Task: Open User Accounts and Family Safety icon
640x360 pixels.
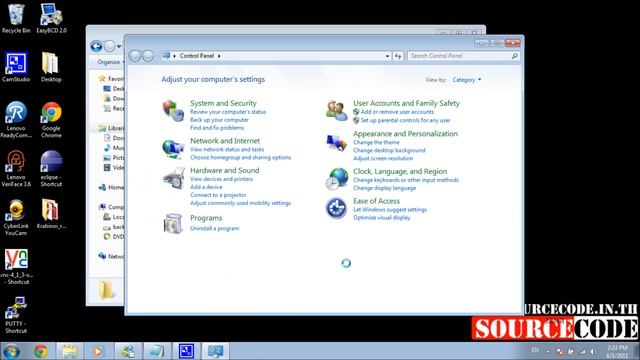Action: (x=336, y=111)
